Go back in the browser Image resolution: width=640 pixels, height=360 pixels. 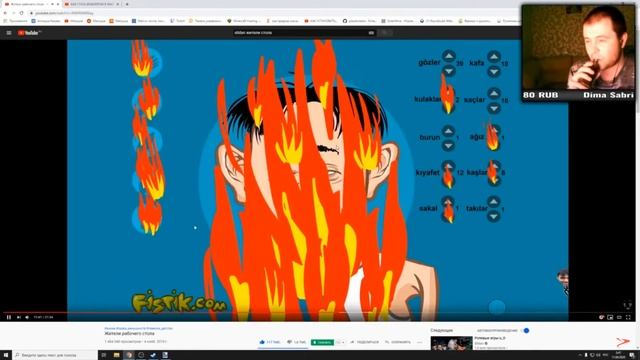[x=5, y=13]
